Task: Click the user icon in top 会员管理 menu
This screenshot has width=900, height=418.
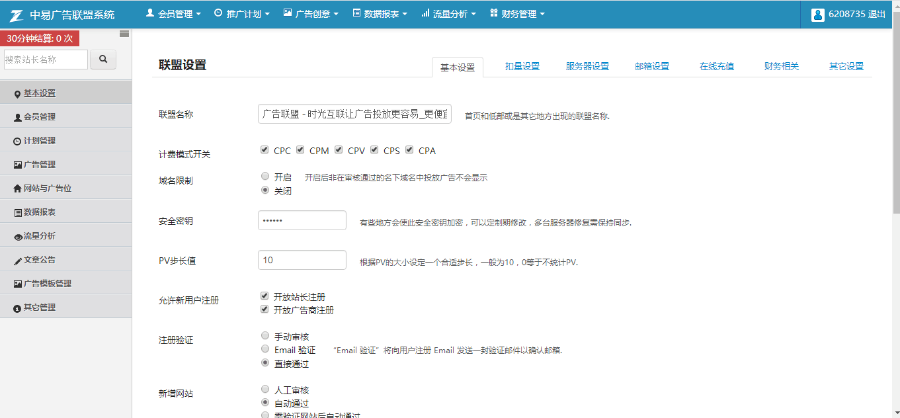Action: (150, 13)
